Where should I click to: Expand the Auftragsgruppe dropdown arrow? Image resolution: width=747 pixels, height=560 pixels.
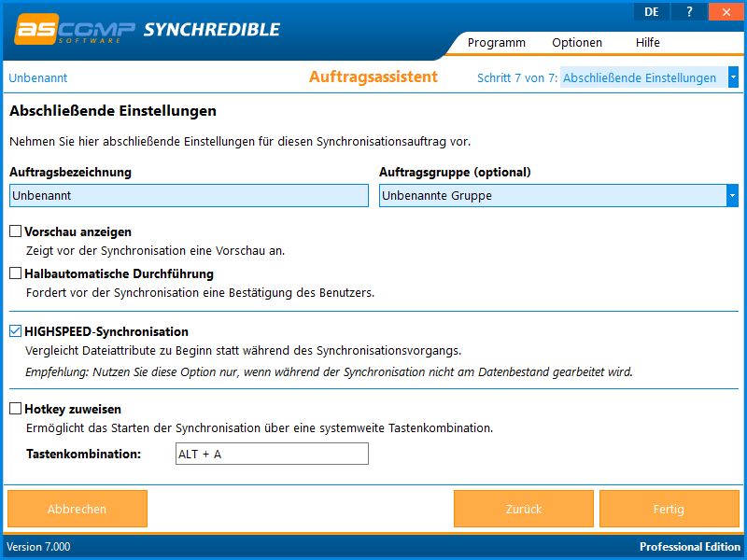732,196
